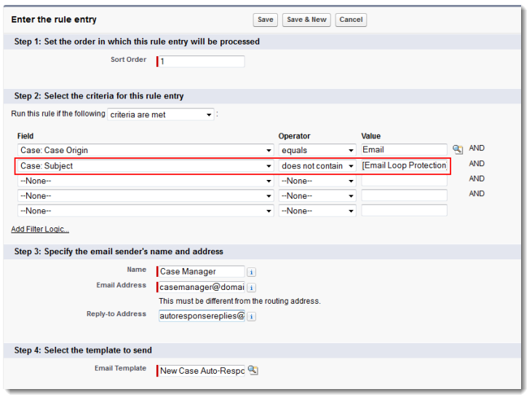Open the 'does not contain' operator dropdown

point(317,165)
